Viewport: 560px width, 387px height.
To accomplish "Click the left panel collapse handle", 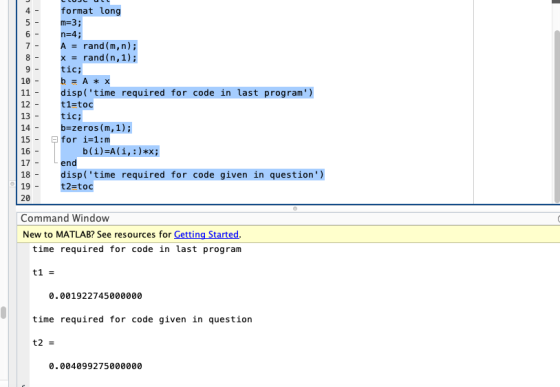I will point(12,184).
